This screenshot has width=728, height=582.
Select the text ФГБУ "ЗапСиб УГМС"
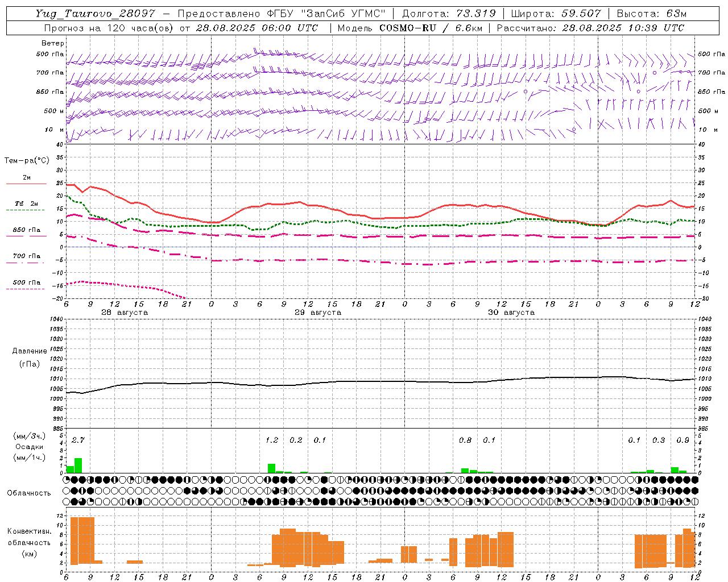[x=326, y=14]
